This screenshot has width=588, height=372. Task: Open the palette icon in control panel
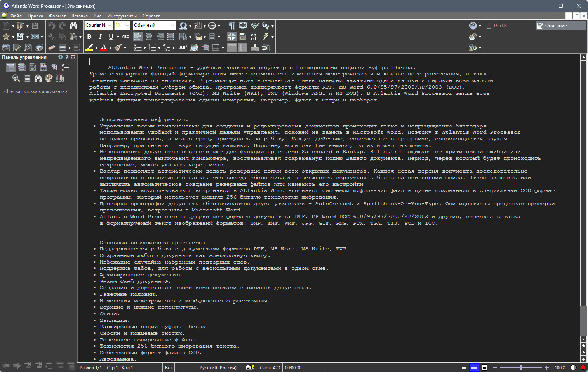click(49, 78)
